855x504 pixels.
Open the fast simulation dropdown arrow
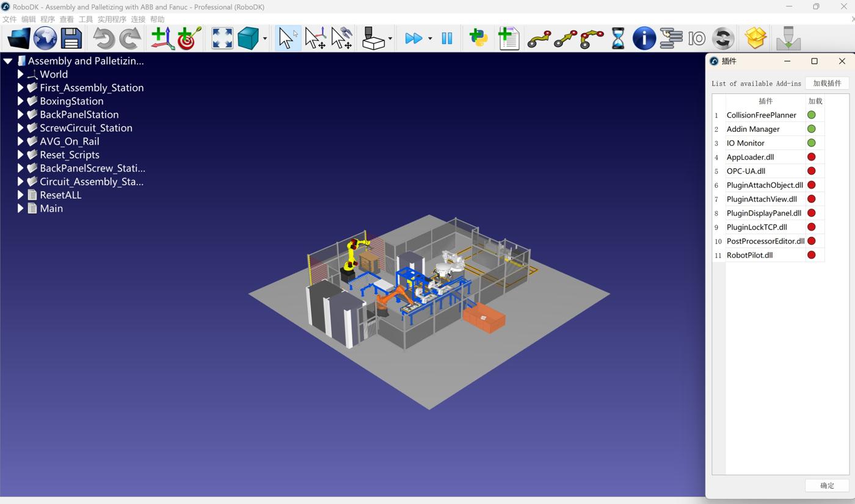430,39
